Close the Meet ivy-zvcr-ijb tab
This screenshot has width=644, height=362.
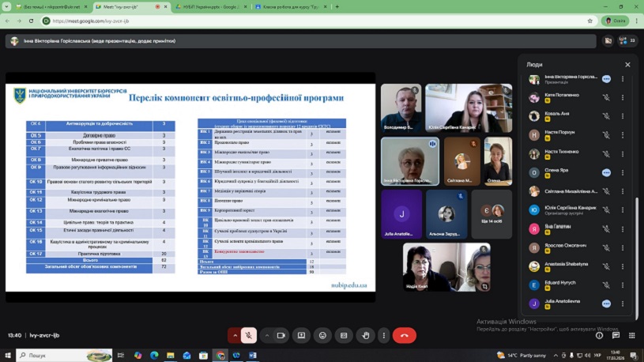click(165, 6)
